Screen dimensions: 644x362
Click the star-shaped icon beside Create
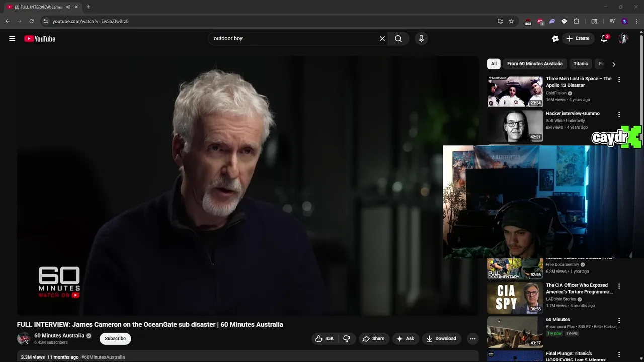coord(555,39)
